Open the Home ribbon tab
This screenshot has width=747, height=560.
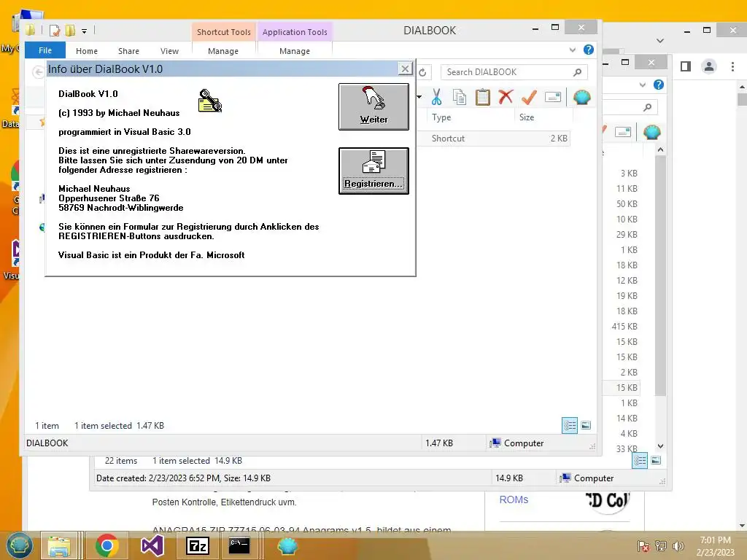pyautogui.click(x=87, y=51)
